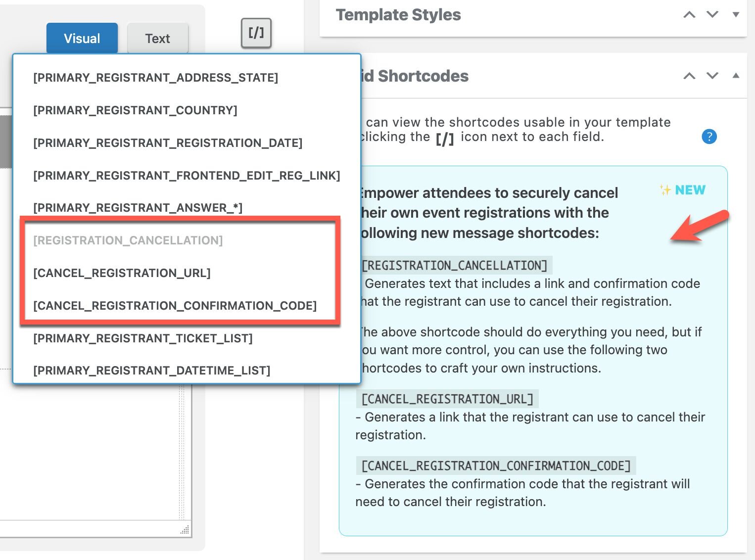Select [PRIMARY_REGISTRANT_TICKET_LIST] shortcode
Screen dimensions: 755x560
click(142, 338)
